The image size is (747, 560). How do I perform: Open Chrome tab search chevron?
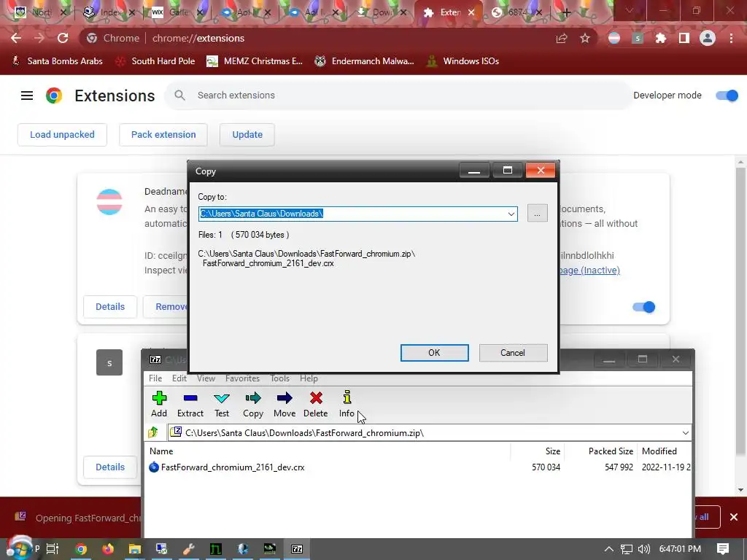click(x=630, y=10)
